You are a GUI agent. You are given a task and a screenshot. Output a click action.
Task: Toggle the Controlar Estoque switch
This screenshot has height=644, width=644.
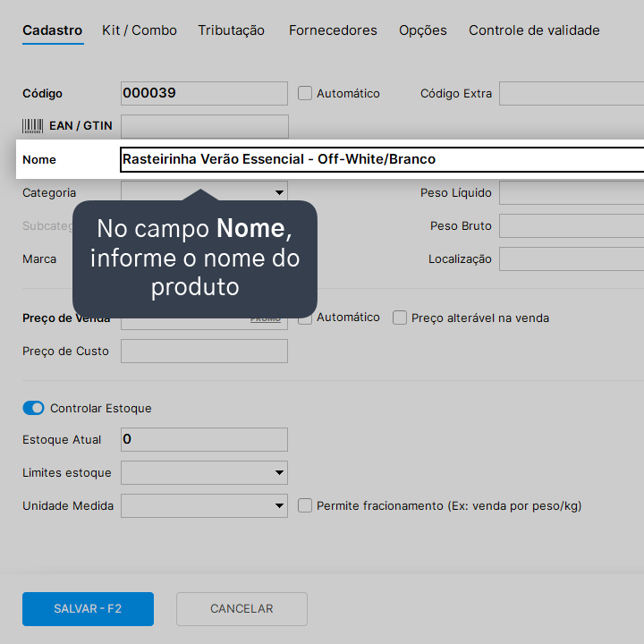coord(33,408)
